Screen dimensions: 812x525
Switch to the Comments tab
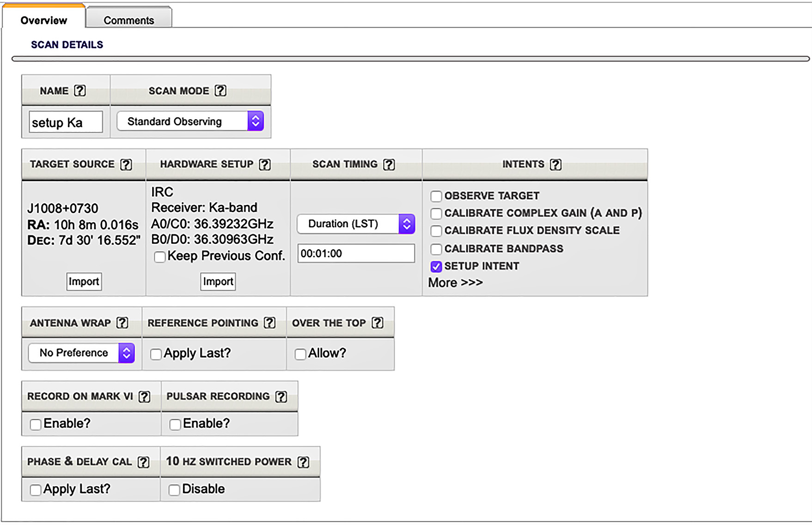(x=128, y=20)
